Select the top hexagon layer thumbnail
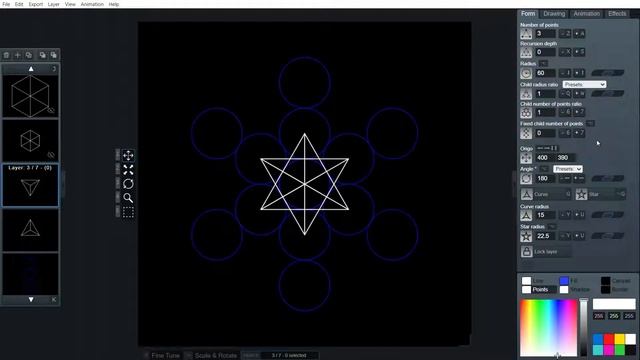The image size is (640, 360). [30, 96]
